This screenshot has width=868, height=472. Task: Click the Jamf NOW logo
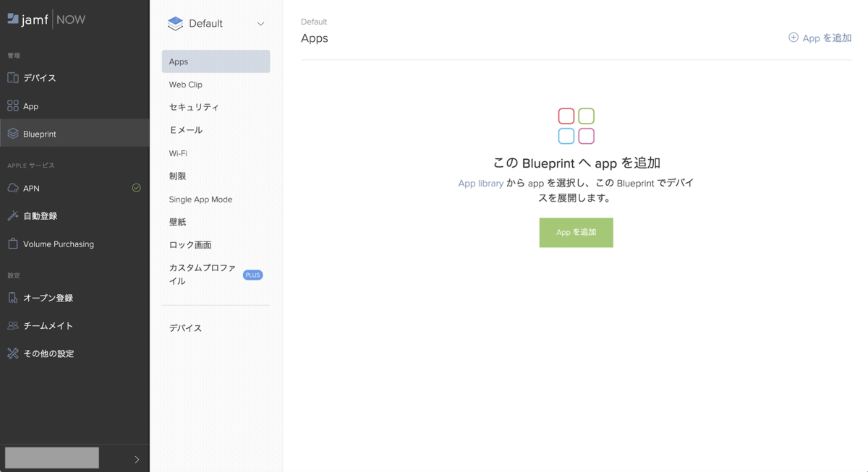click(x=46, y=20)
